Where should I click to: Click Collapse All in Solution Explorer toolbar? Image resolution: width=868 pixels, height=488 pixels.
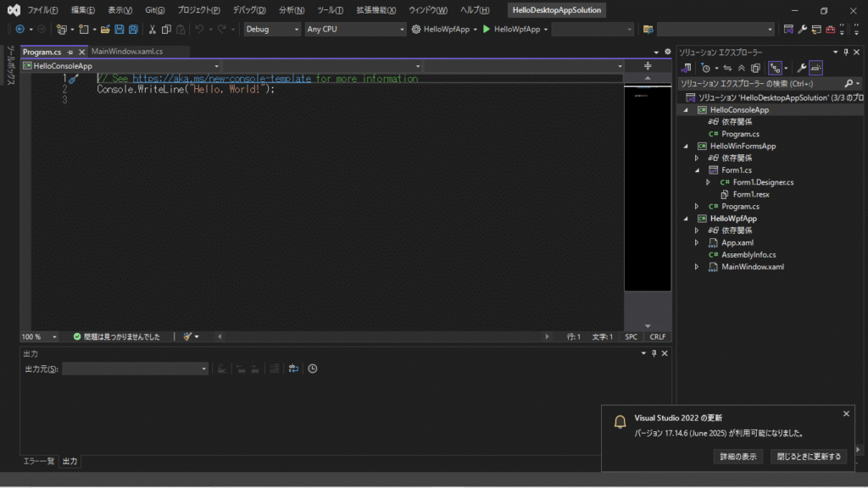tap(742, 68)
